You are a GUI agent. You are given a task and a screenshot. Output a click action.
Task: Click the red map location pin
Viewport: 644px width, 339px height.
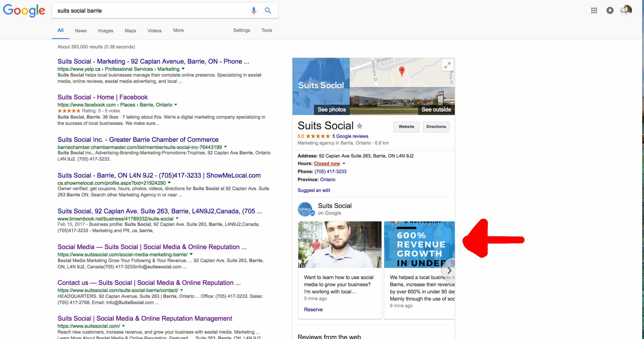[402, 71]
